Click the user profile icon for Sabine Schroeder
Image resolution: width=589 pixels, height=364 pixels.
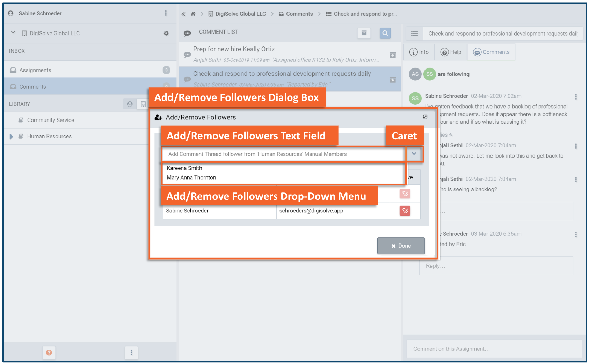[x=10, y=13]
